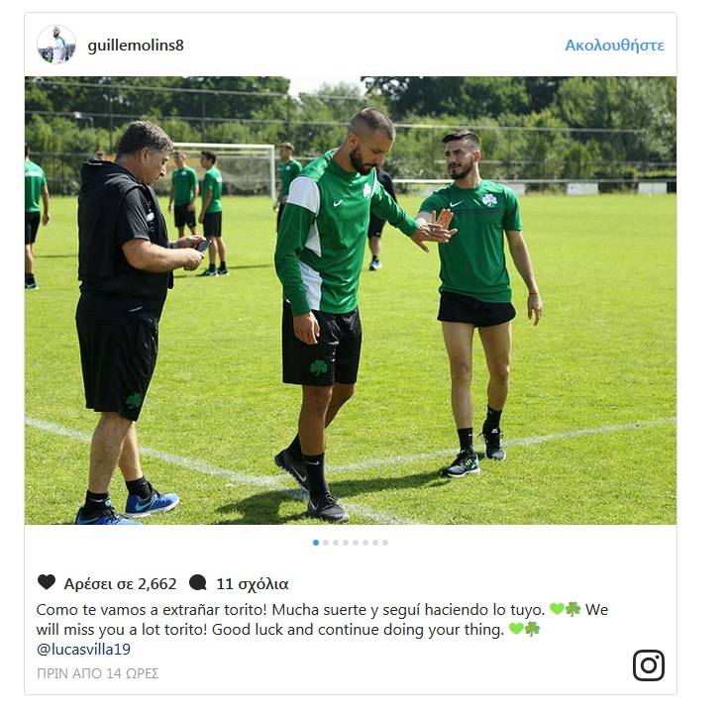Click the 11 σχόλια comments count
The width and height of the screenshot is (728, 711).
(x=253, y=584)
